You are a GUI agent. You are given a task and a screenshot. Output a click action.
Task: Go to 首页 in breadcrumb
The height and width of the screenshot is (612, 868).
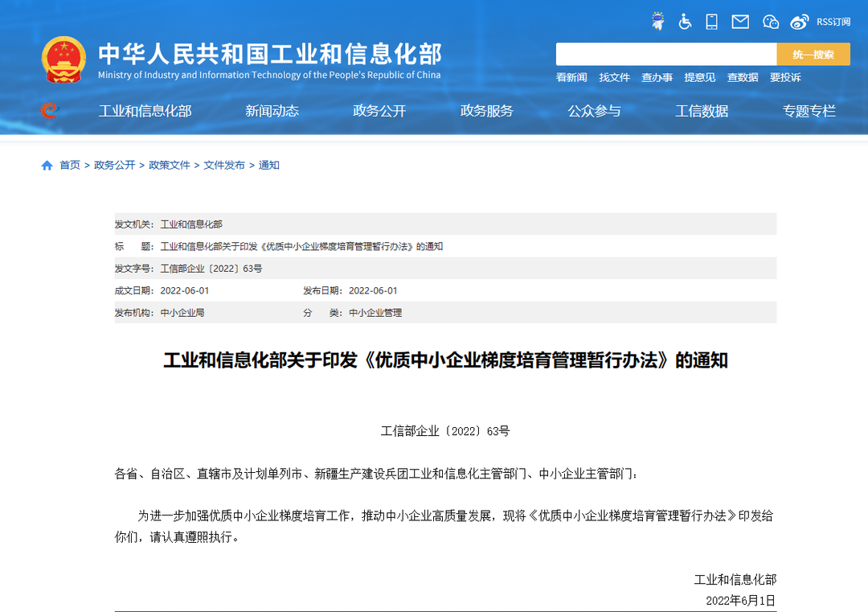[70, 165]
